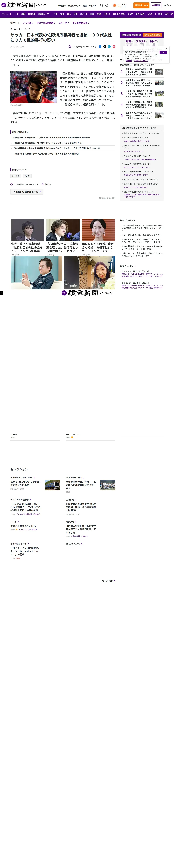
Task: Click the collapse arrow on left page edge
Action: click(2, 293)
